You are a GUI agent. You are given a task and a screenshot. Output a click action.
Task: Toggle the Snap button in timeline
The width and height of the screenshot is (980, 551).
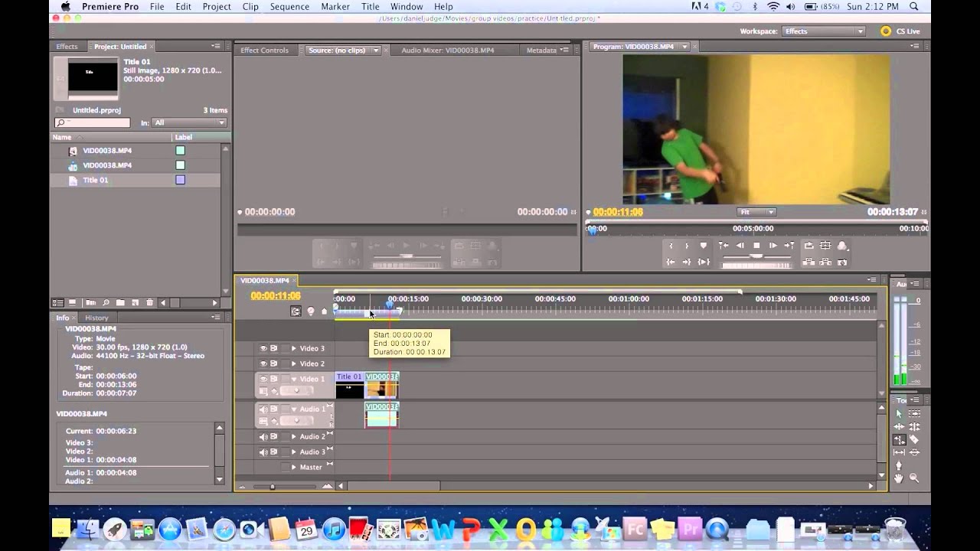(296, 311)
